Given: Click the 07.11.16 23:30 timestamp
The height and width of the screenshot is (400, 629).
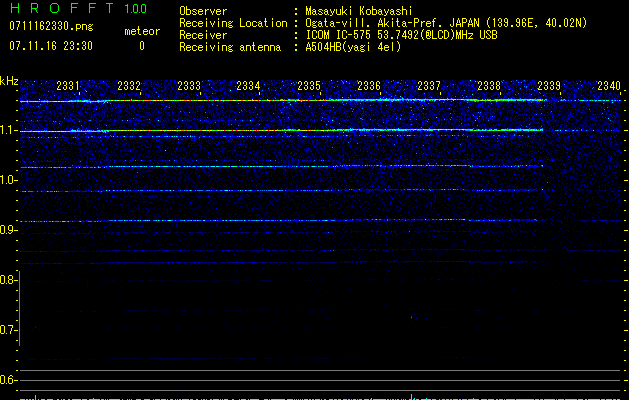Looking at the screenshot, I should click(x=50, y=46).
